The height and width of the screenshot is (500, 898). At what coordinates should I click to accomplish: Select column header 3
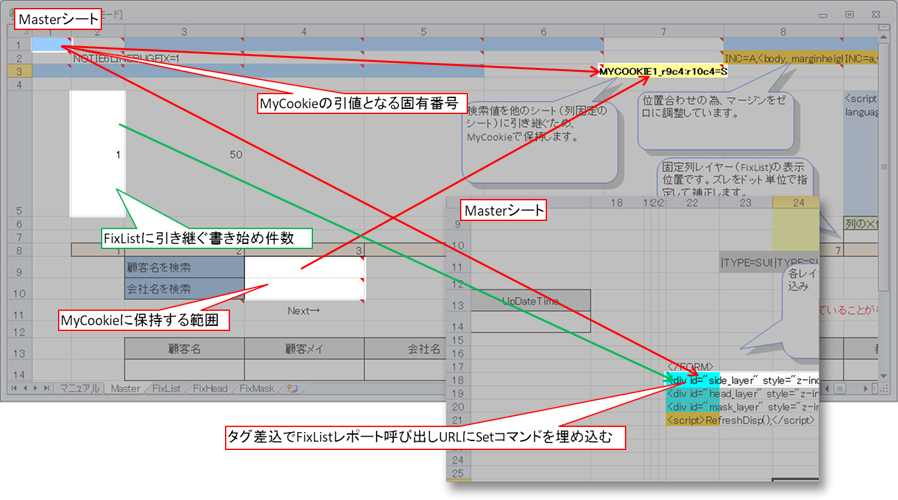coord(184,32)
